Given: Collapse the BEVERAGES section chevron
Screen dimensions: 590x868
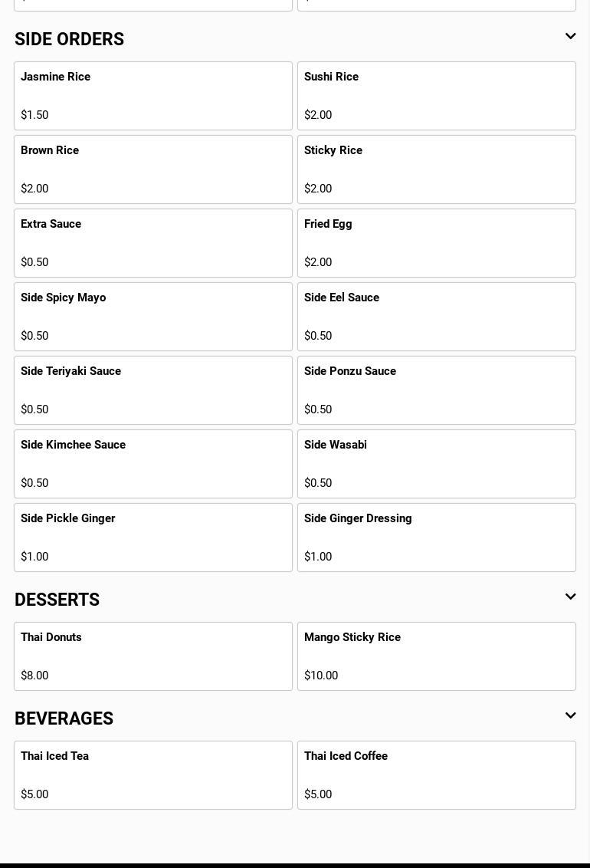Looking at the screenshot, I should click(570, 716).
